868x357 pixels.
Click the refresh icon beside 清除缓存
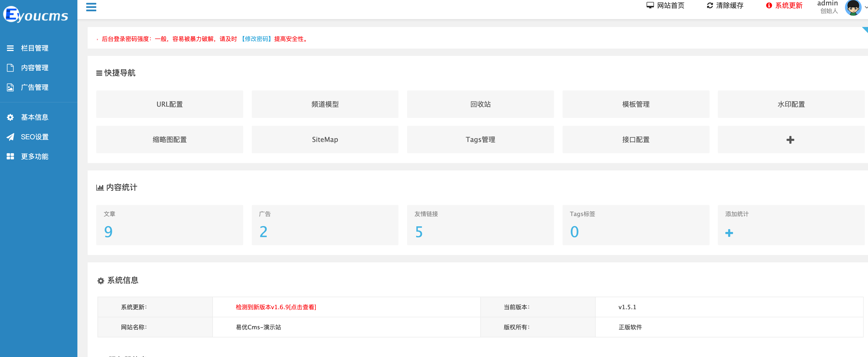[710, 5]
